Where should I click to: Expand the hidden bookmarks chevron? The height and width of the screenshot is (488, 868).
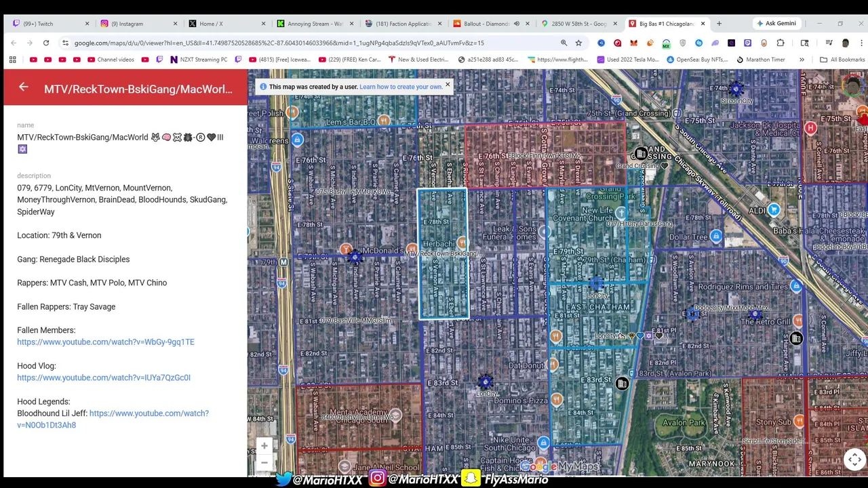802,60
